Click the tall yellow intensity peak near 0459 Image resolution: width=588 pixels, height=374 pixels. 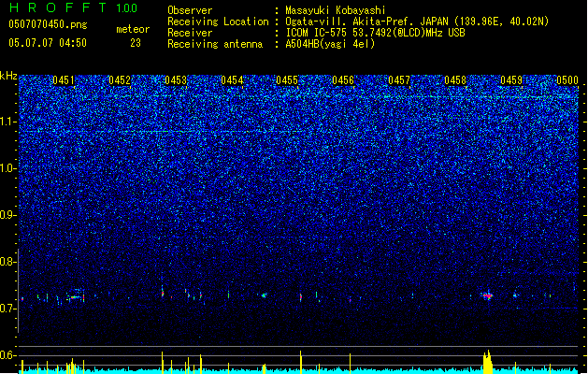[487, 362]
